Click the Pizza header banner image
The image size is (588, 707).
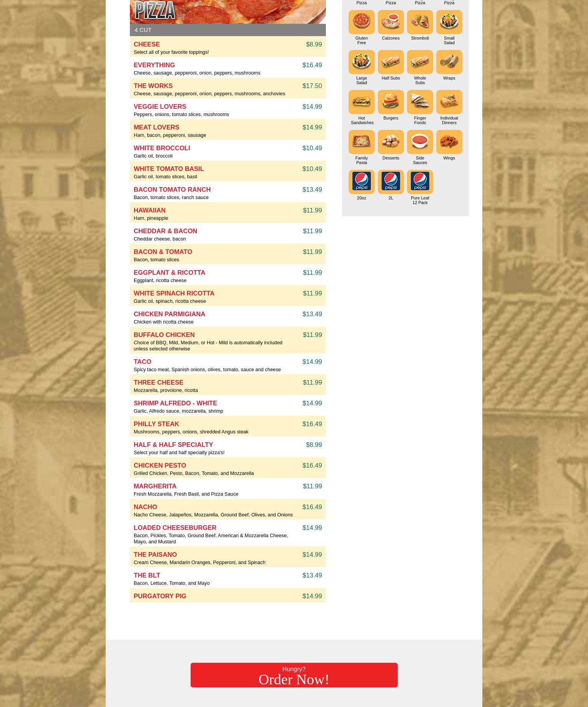228,12
